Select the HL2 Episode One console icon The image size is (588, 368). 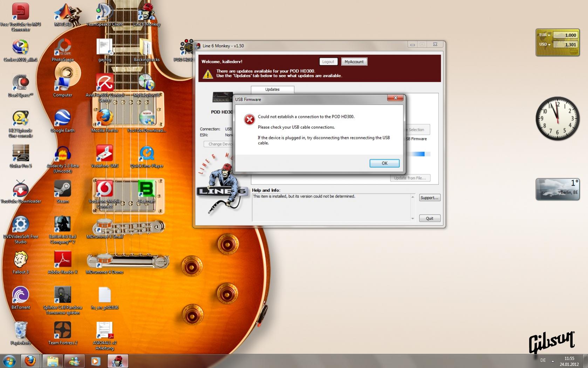click(20, 123)
